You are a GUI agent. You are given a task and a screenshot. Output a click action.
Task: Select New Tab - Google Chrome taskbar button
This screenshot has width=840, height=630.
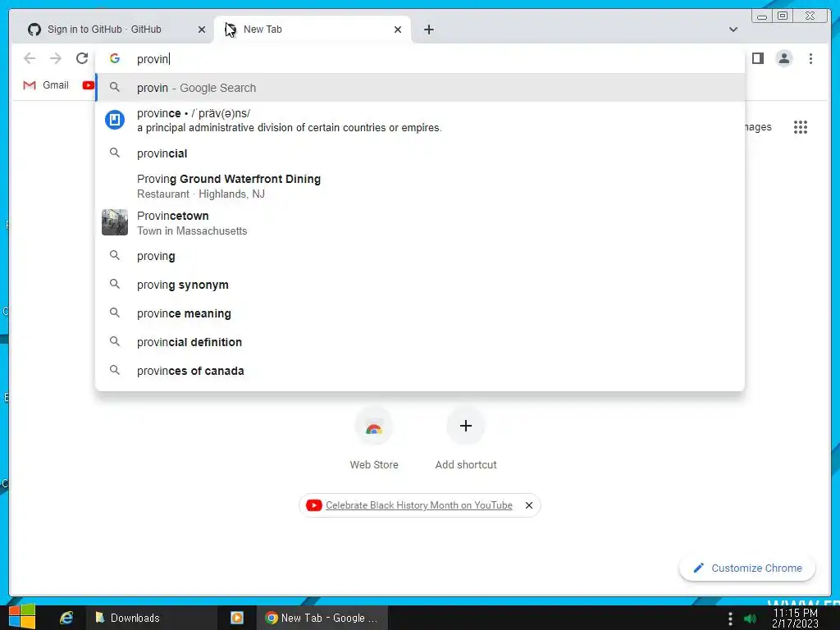[x=322, y=618]
